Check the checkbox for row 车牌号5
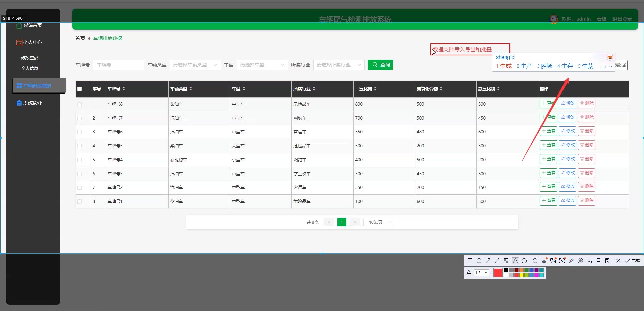 tap(79, 146)
